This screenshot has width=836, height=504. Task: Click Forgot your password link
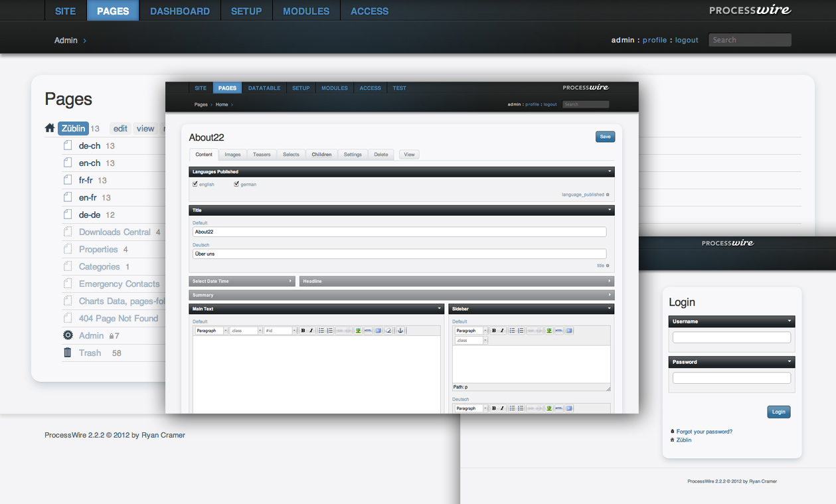(705, 432)
